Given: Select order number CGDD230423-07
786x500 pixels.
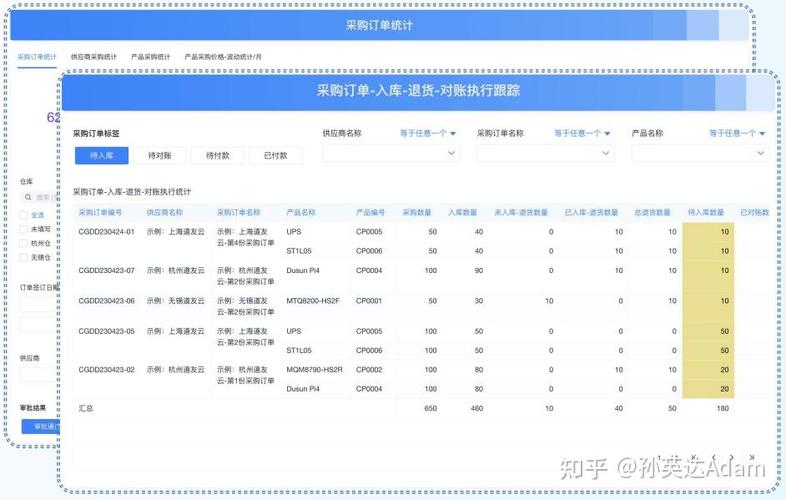Looking at the screenshot, I should point(106,270).
